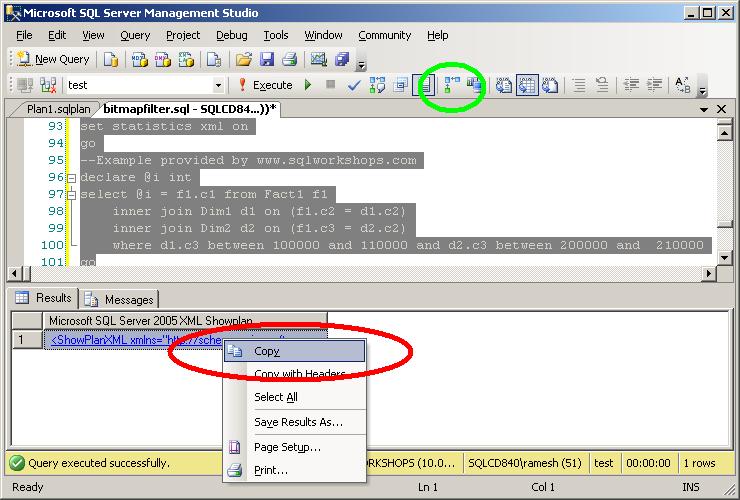Image resolution: width=740 pixels, height=500 pixels.
Task: Switch output to Results to Grid
Action: click(x=527, y=85)
